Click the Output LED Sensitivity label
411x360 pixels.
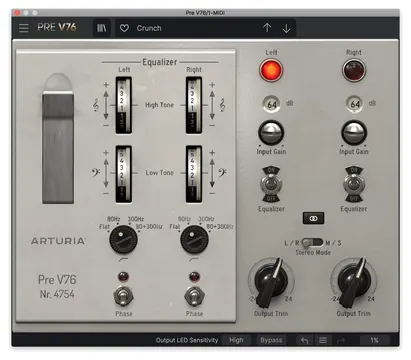pos(187,340)
